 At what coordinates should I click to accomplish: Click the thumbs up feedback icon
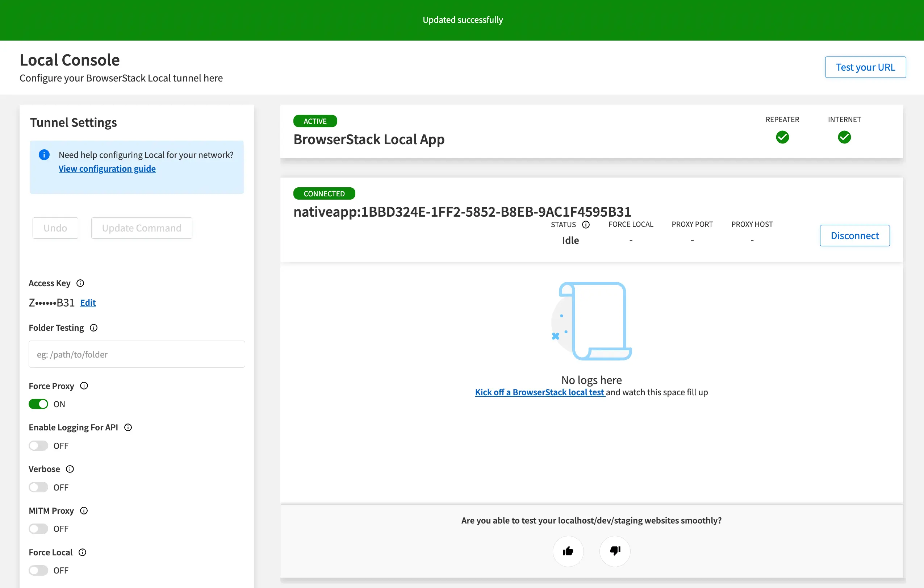568,551
